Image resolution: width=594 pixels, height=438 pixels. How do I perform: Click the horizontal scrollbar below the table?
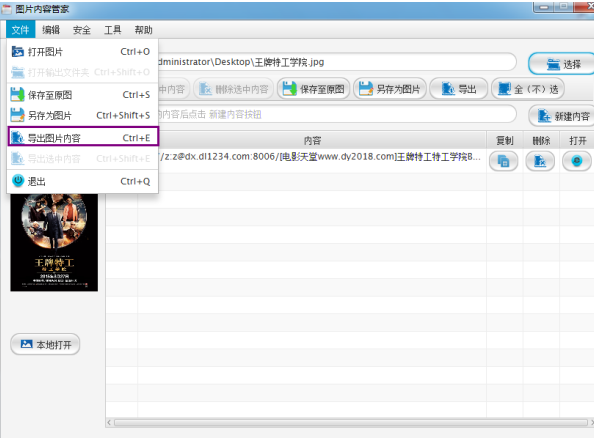[x=350, y=422]
